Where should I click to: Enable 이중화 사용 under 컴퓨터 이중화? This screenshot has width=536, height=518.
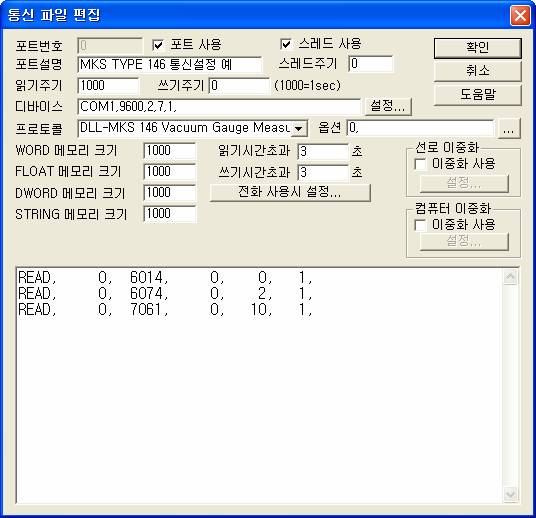pos(420,225)
